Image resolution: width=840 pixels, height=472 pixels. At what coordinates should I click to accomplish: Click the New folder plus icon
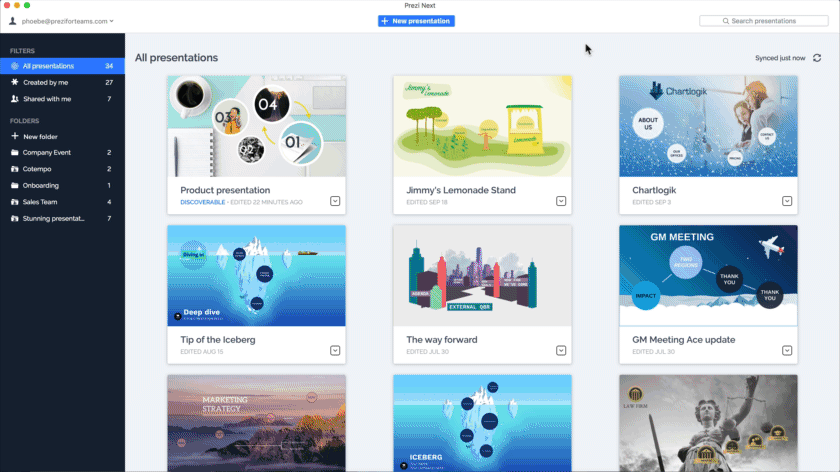click(x=14, y=136)
